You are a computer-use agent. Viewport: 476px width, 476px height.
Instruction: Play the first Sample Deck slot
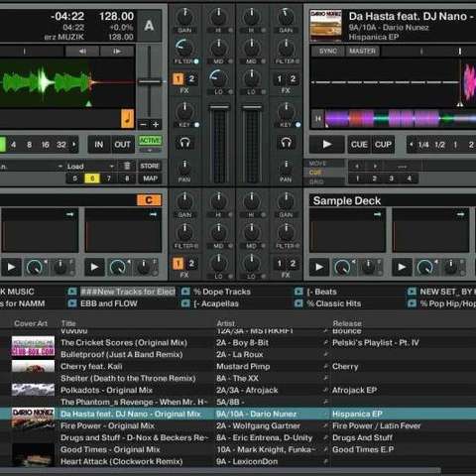[319, 267]
